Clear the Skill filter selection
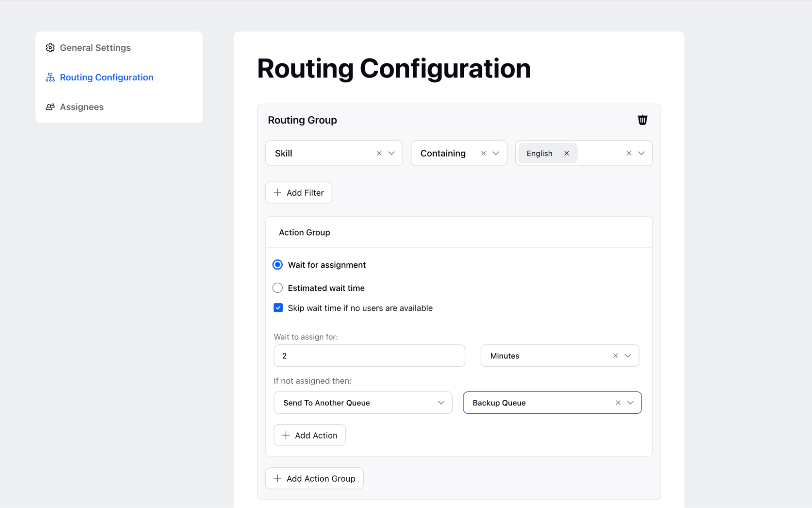 pyautogui.click(x=379, y=153)
